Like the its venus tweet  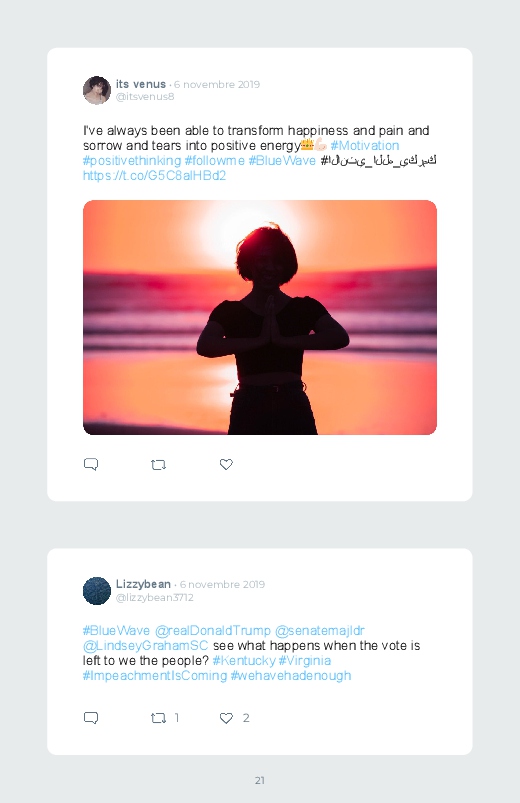pos(226,464)
